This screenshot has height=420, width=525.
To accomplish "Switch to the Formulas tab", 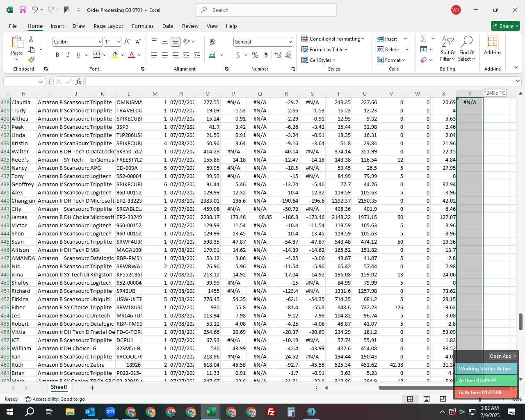I will tap(143, 26).
